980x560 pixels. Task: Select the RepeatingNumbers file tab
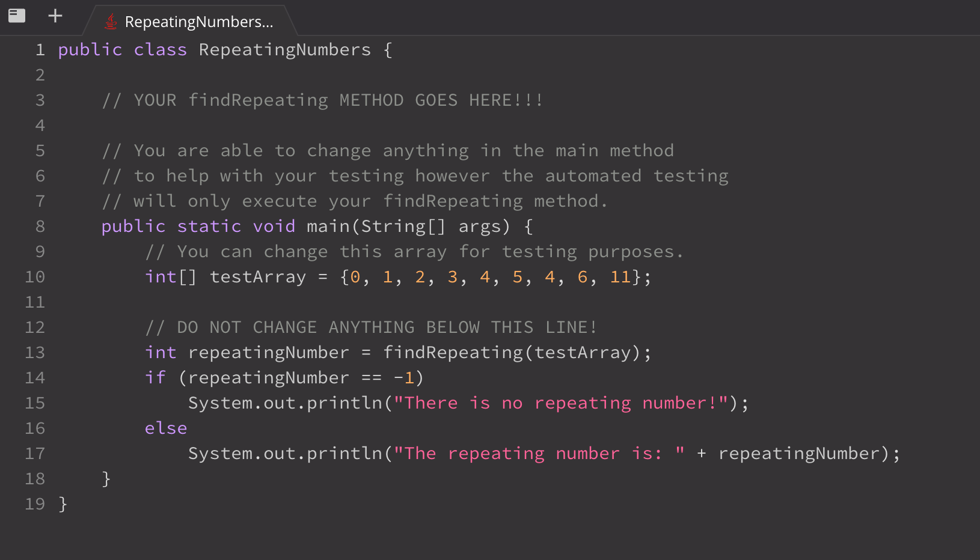tap(198, 22)
